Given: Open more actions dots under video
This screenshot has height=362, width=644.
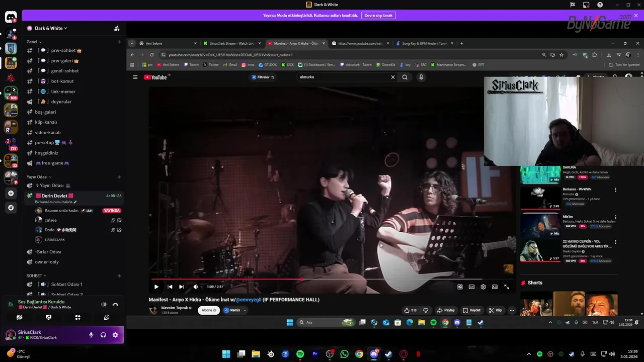Looking at the screenshot, I should pyautogui.click(x=512, y=310).
